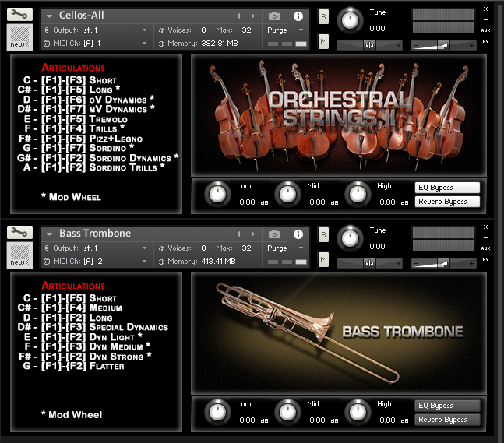Click the output icon in Cellos-All
The width and height of the screenshot is (504, 443).
tap(46, 30)
